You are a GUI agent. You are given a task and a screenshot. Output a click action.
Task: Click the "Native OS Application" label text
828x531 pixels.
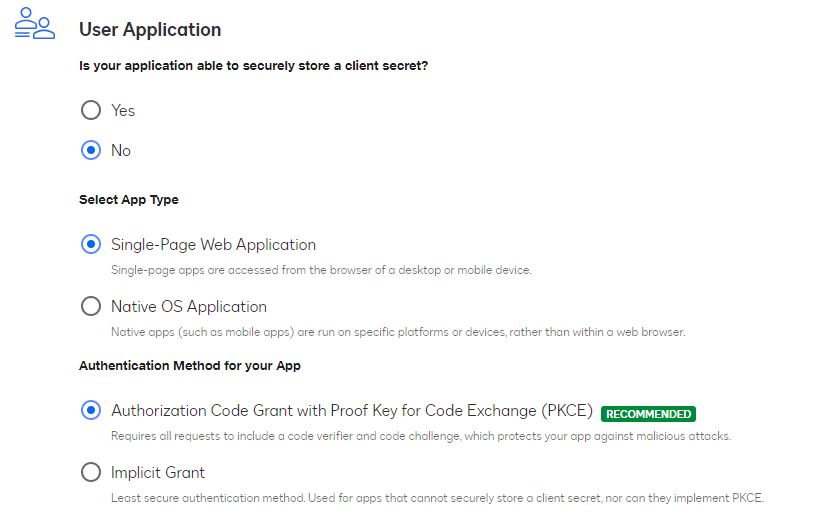coord(189,306)
